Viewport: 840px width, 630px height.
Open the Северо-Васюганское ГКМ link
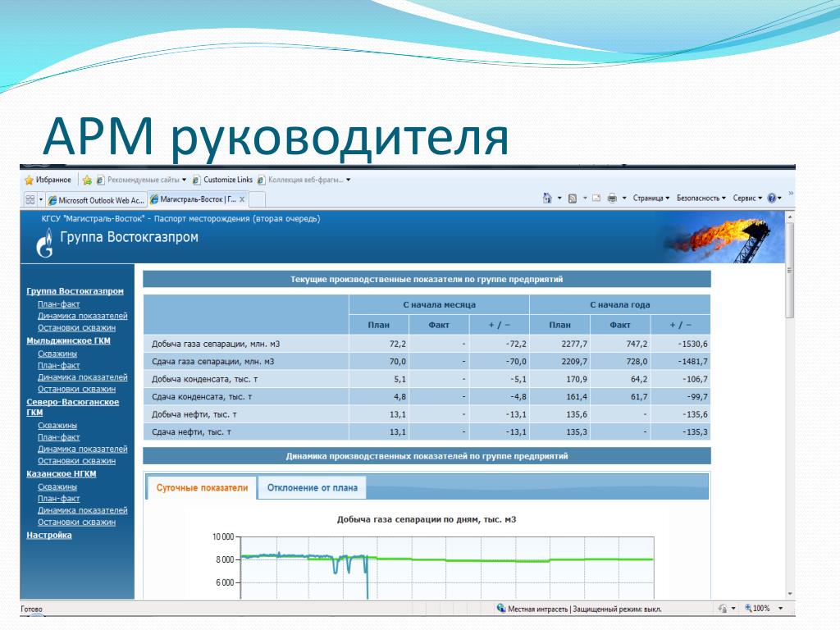[x=73, y=407]
